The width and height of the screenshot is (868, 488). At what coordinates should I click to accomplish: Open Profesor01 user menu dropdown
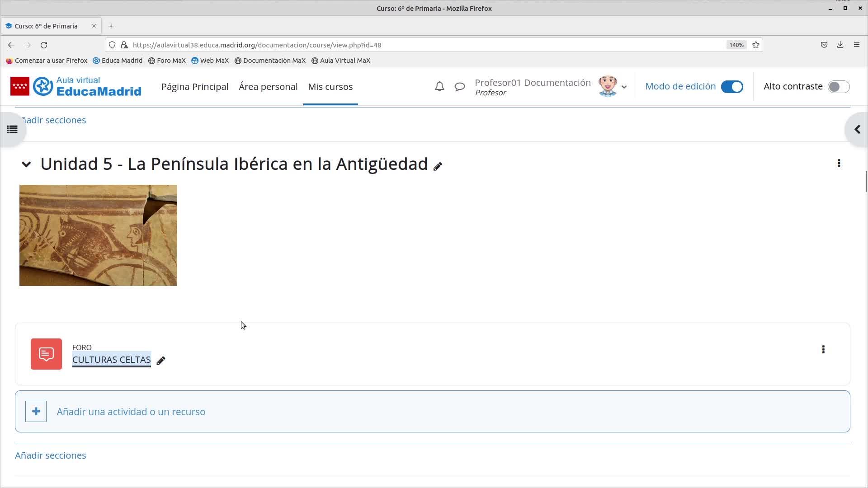[x=624, y=87]
